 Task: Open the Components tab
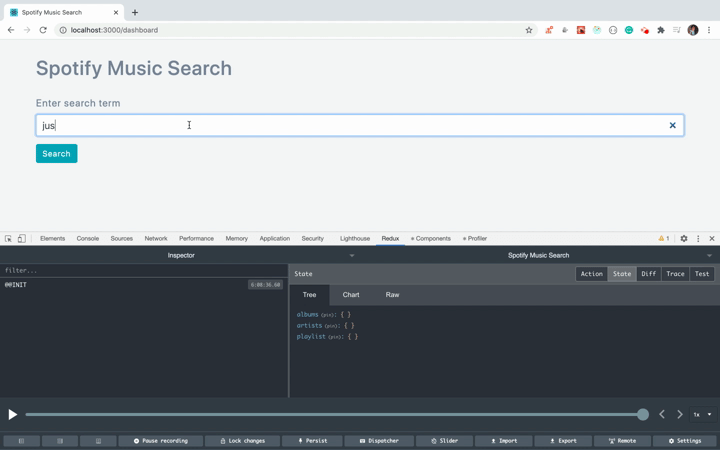[x=431, y=238]
